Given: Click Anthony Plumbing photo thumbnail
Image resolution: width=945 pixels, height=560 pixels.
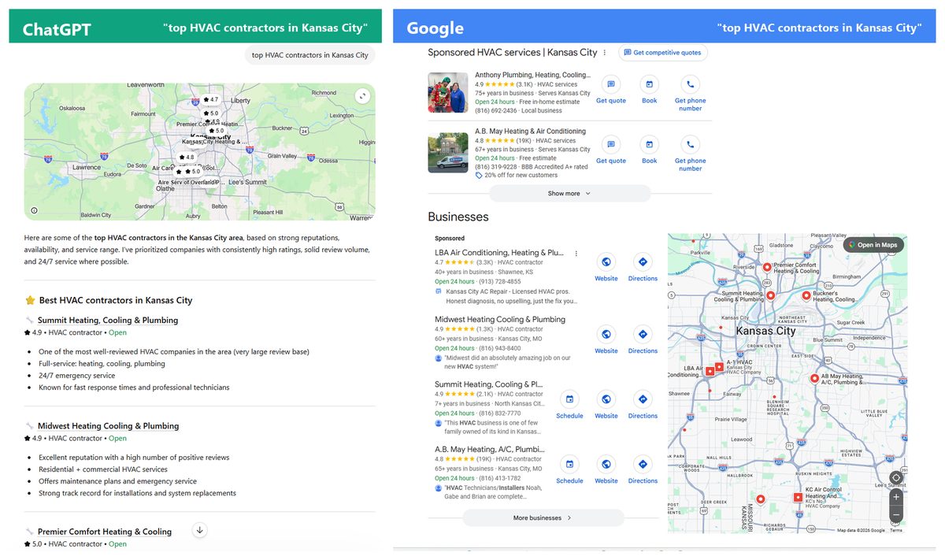Looking at the screenshot, I should pos(448,92).
